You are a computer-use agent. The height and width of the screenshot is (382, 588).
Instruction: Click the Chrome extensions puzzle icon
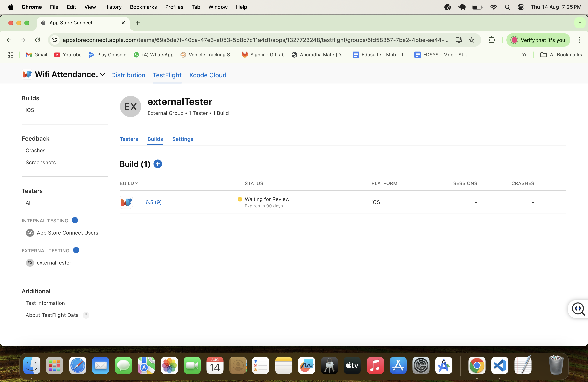point(492,40)
